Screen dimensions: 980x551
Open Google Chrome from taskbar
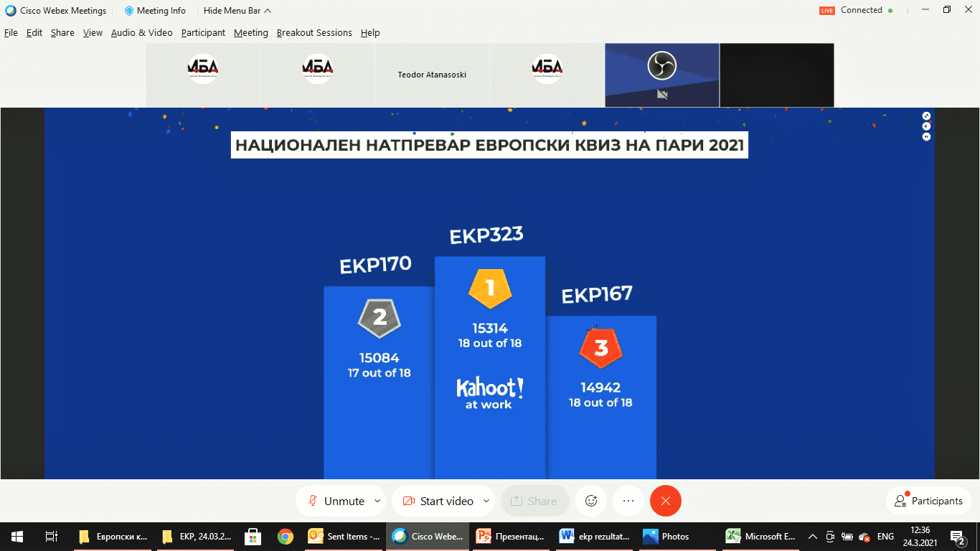click(286, 537)
